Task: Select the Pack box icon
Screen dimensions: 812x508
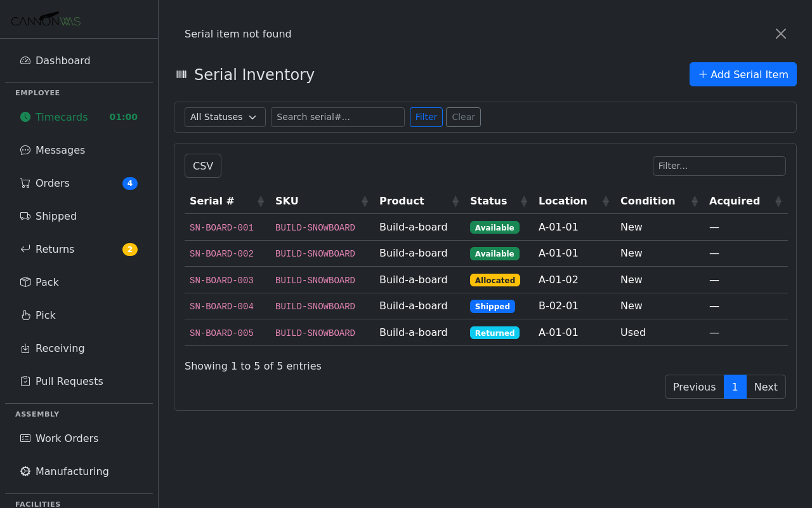Action: [25, 282]
